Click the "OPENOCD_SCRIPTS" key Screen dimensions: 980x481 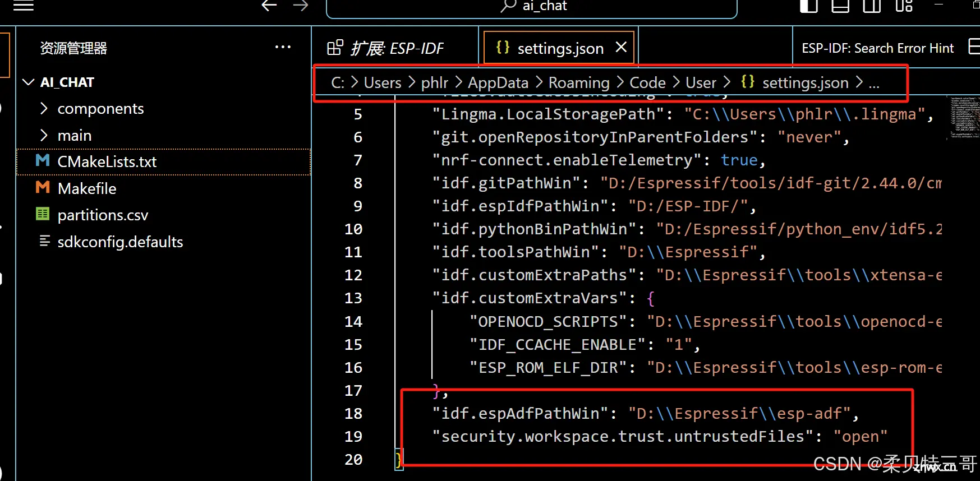click(x=548, y=322)
